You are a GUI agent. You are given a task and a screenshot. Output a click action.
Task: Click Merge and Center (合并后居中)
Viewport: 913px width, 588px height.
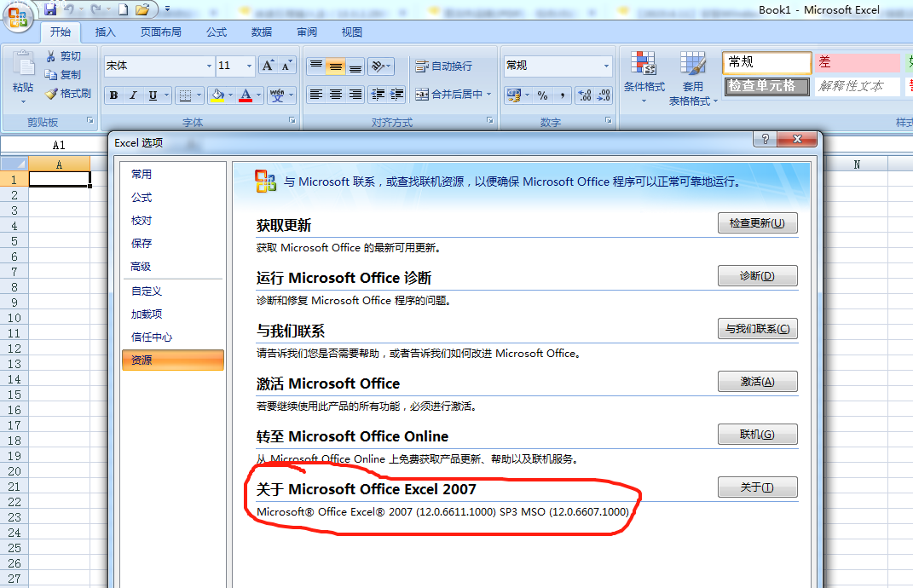[448, 95]
